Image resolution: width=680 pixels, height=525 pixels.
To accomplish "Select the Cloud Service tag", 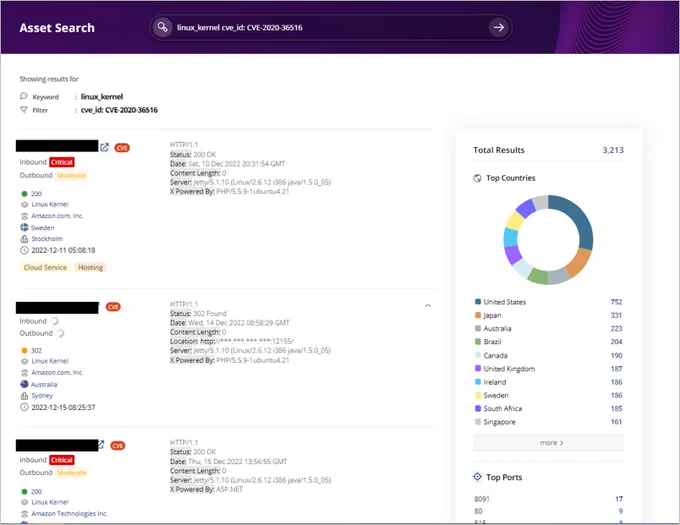I will click(45, 267).
